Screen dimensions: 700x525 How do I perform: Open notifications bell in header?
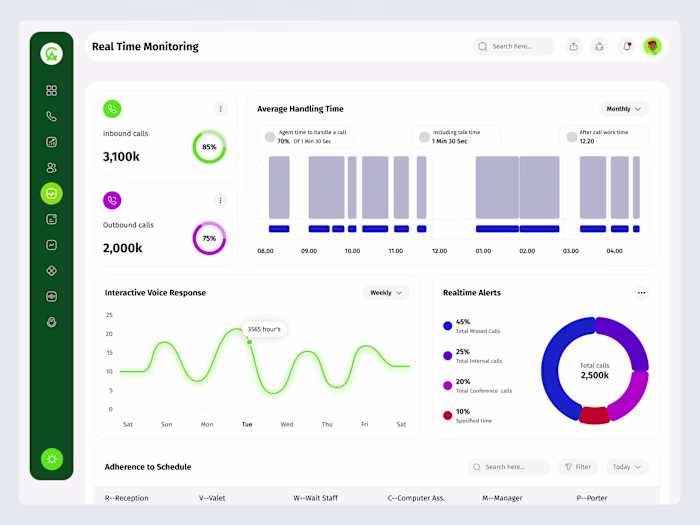click(627, 46)
